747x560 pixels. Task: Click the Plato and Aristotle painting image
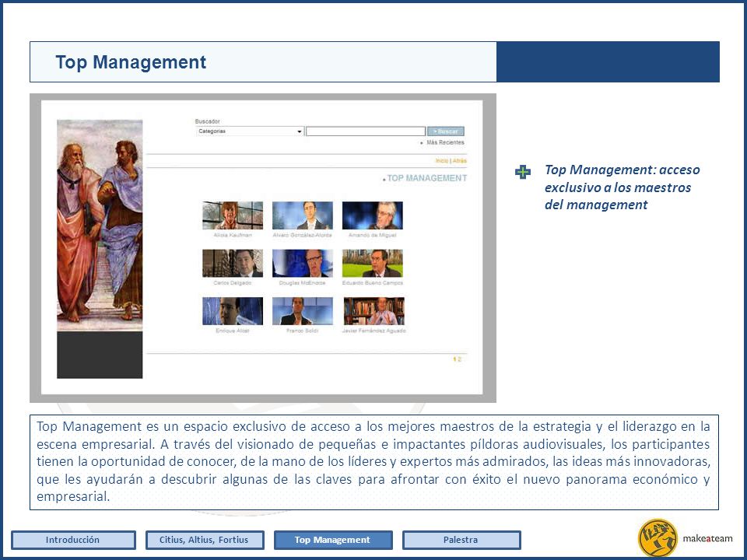click(100, 226)
